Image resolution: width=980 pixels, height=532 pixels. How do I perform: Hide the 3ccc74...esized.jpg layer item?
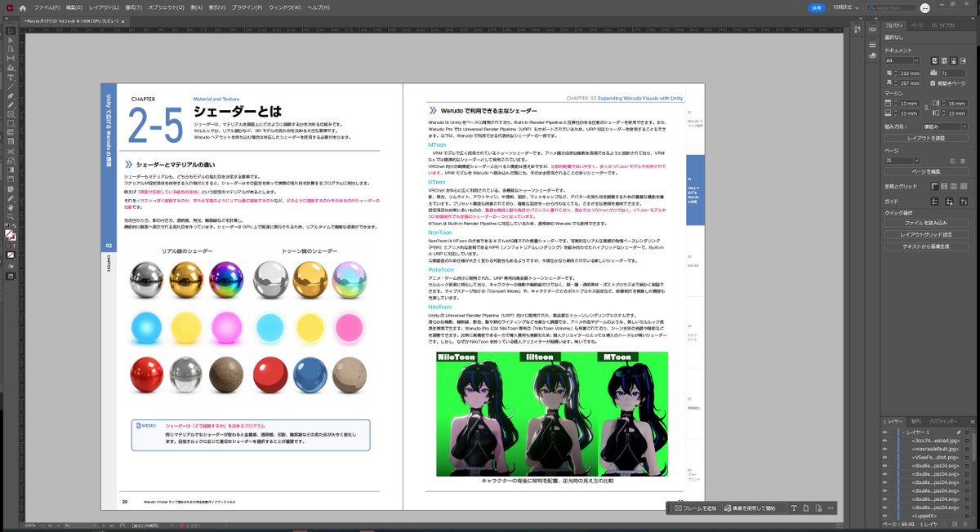click(x=884, y=440)
